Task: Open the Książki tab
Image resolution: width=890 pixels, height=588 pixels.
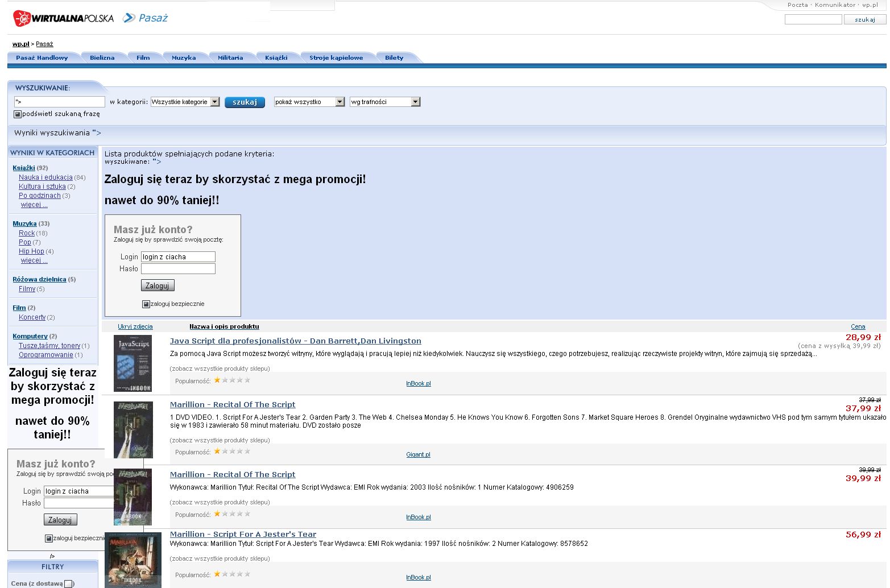Action: (x=276, y=57)
